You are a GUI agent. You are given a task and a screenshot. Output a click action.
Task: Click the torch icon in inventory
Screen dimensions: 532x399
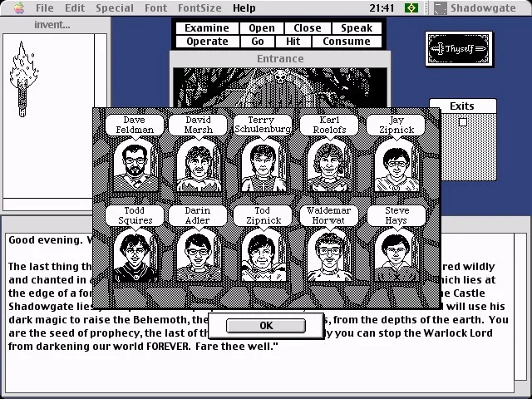pyautogui.click(x=23, y=80)
